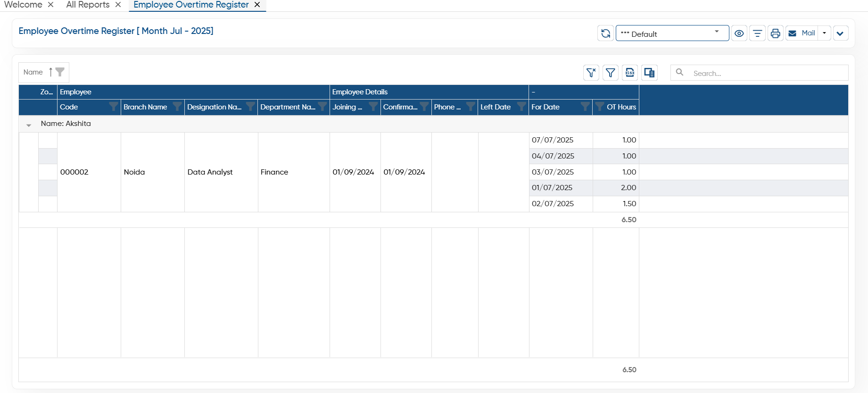The height and width of the screenshot is (393, 868).
Task: Filter the Branch Name column
Action: (177, 107)
